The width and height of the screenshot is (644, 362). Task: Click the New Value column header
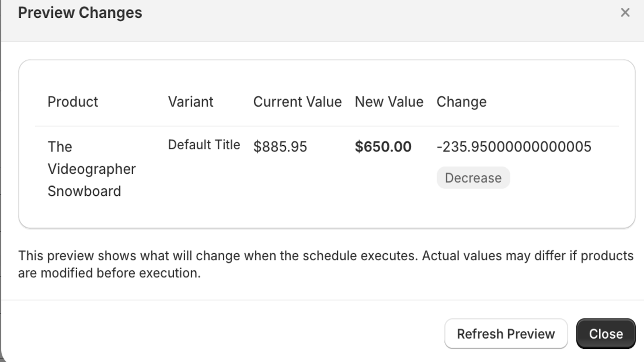tap(389, 102)
